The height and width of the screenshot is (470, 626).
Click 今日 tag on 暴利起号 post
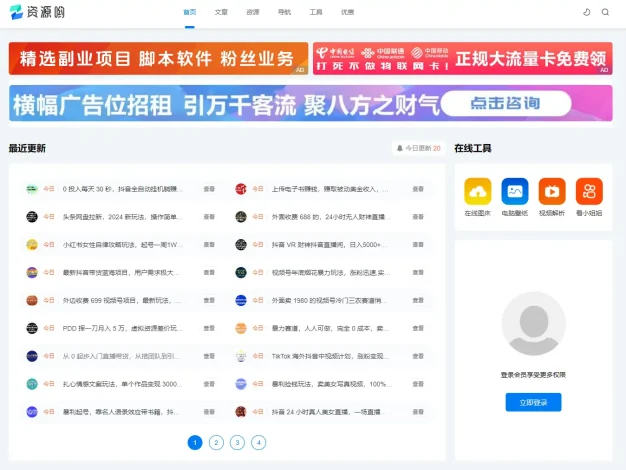pos(49,412)
